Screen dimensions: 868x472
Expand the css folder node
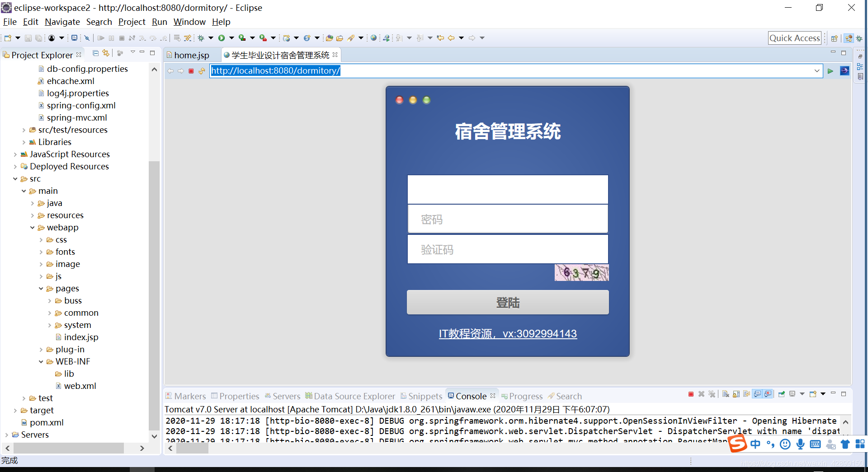(x=41, y=240)
